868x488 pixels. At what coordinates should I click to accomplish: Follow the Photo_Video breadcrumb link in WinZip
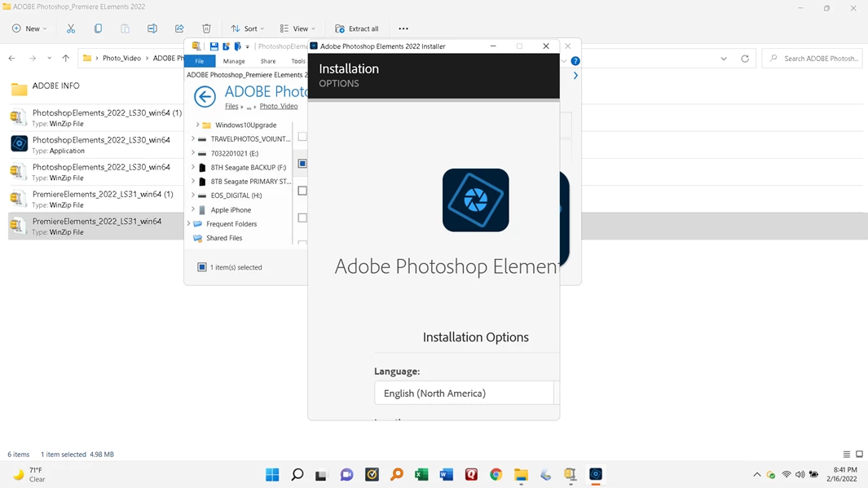point(279,106)
